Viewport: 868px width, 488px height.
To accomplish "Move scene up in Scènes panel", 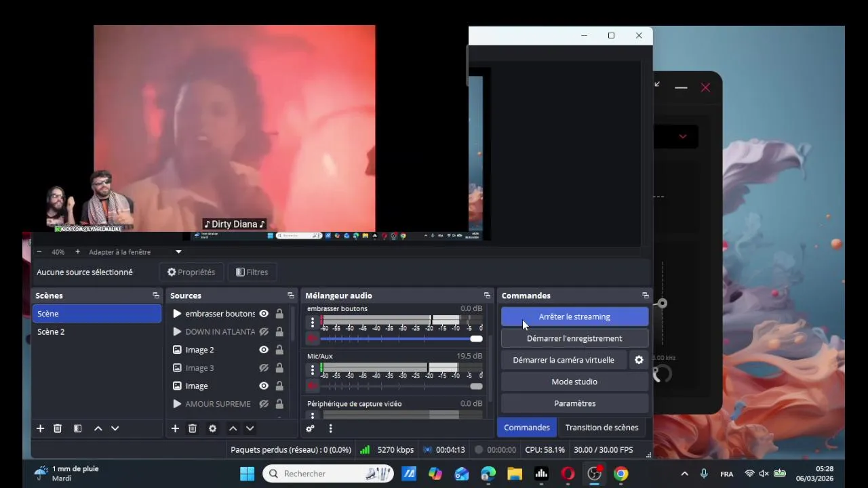I will [98, 428].
